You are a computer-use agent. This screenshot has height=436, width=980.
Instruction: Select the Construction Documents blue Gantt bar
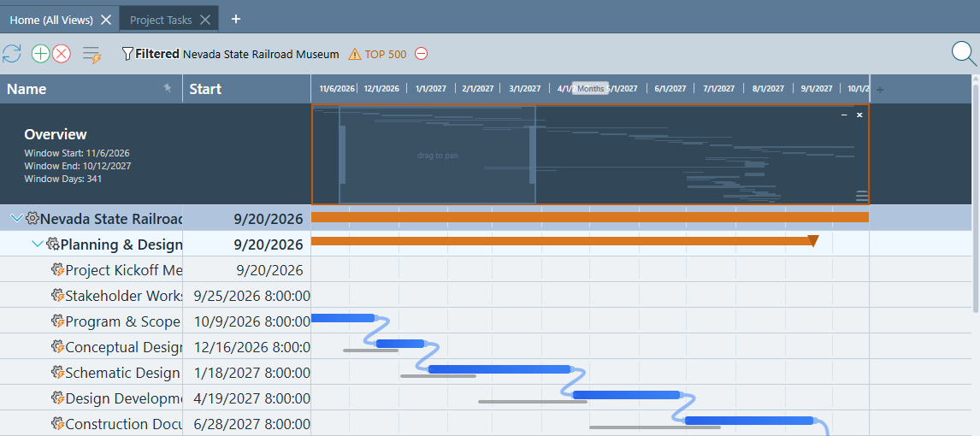tap(749, 421)
